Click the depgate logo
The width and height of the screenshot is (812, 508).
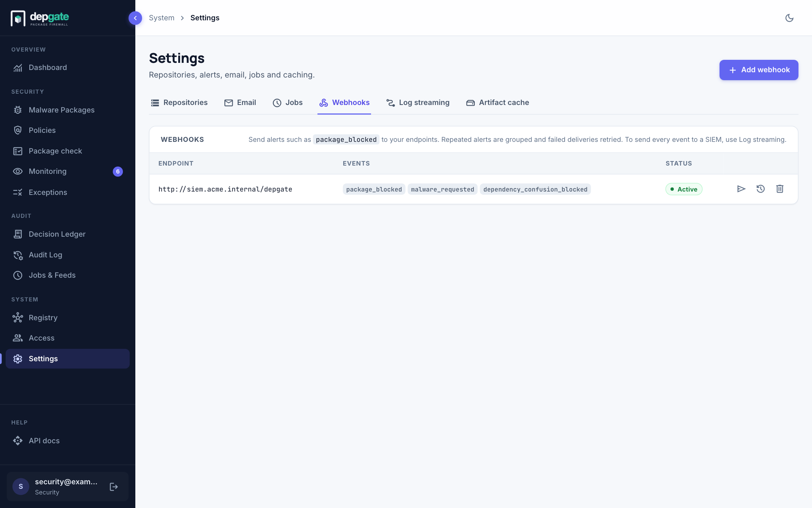[40, 18]
